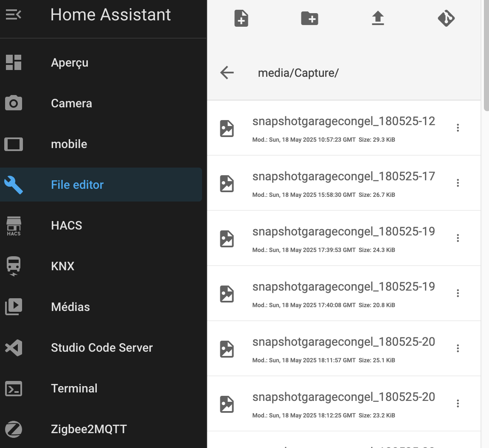Open the Terminal sidebar icon

pyautogui.click(x=14, y=389)
